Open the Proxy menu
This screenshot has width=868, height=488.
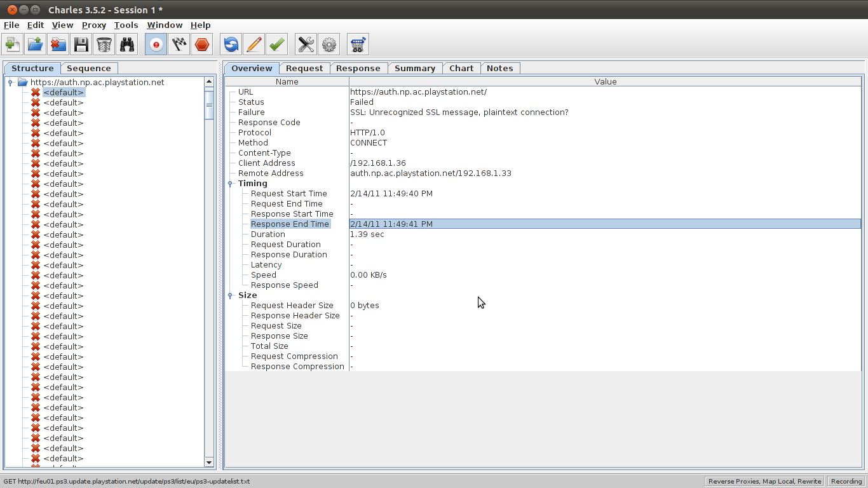click(x=93, y=25)
